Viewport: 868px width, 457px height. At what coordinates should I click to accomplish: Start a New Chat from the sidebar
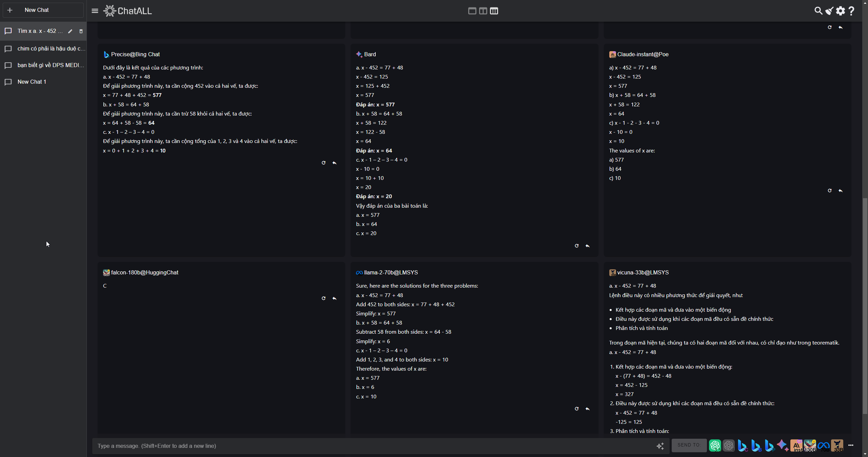click(x=43, y=10)
